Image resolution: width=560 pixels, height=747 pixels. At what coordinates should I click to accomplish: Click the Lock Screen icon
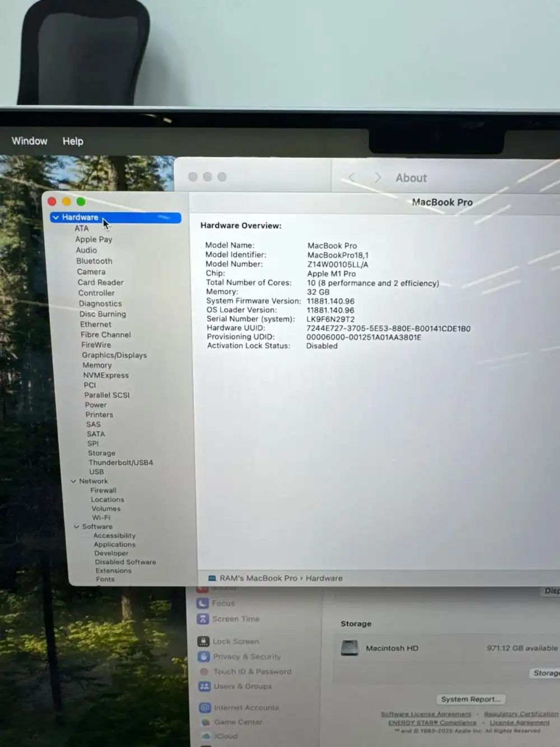tap(203, 642)
